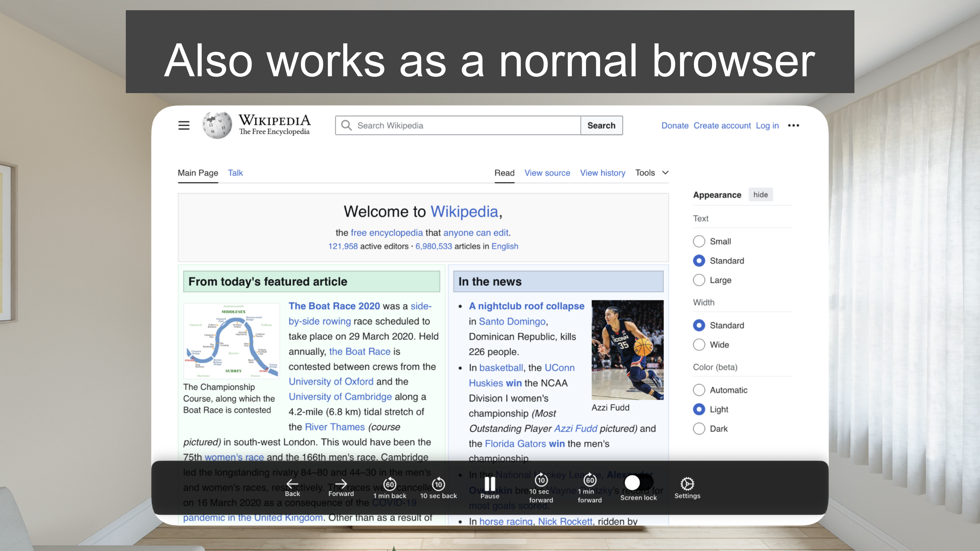Open the River Thames link
Screen dimensions: 980x551
coord(335,427)
